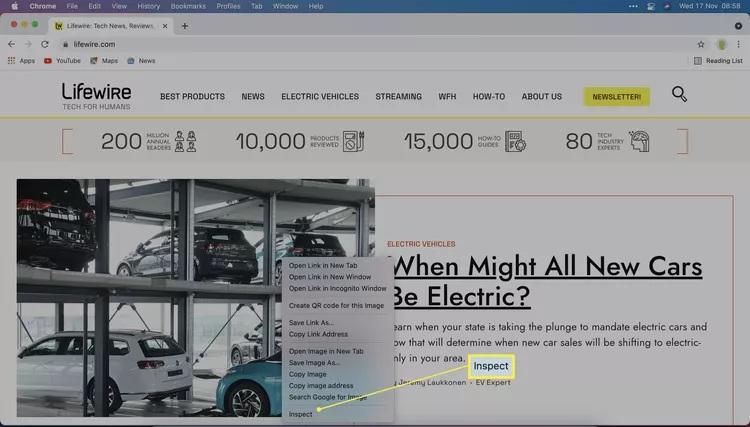750x427 pixels.
Task: Open WFH navigation link
Action: pos(447,97)
